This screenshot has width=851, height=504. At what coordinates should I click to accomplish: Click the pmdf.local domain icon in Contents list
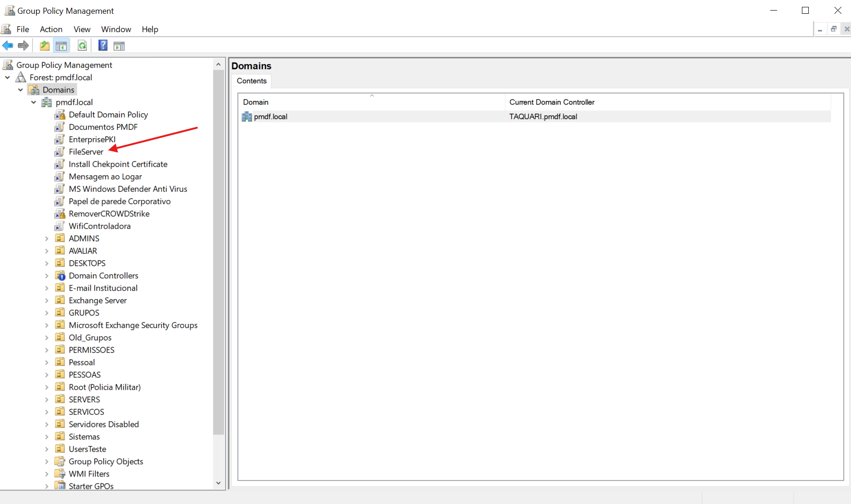(x=247, y=116)
